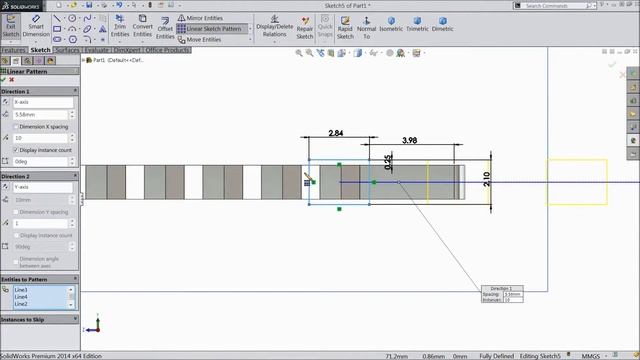Viewport: 640px width, 360px height.
Task: Toggle Direction 1 Display instance count
Action: pos(16,150)
